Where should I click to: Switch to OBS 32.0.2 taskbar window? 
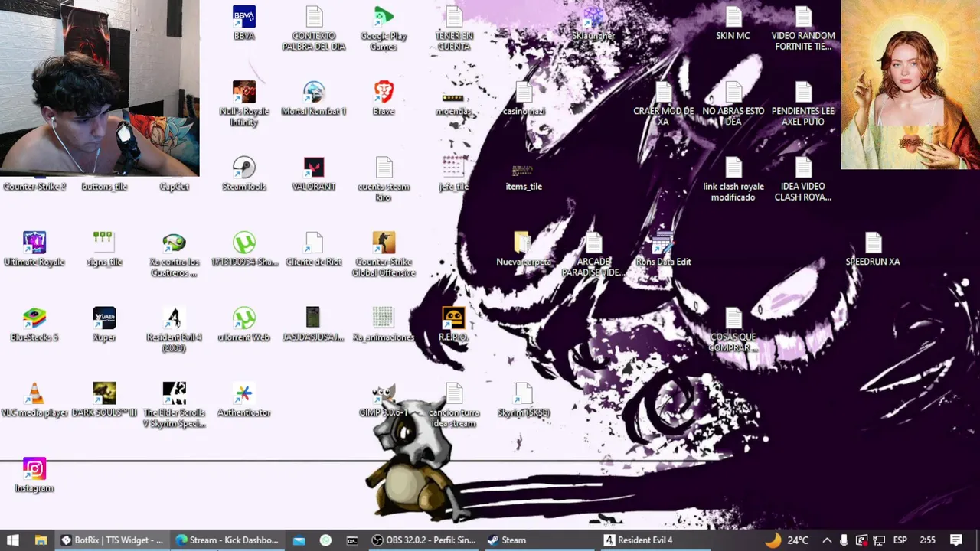pyautogui.click(x=424, y=540)
